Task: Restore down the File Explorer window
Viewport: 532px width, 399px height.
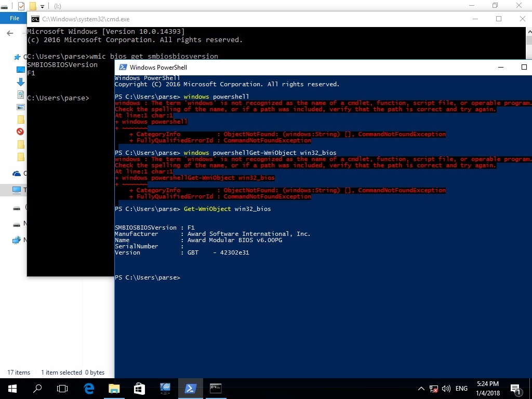Action: [495, 5]
